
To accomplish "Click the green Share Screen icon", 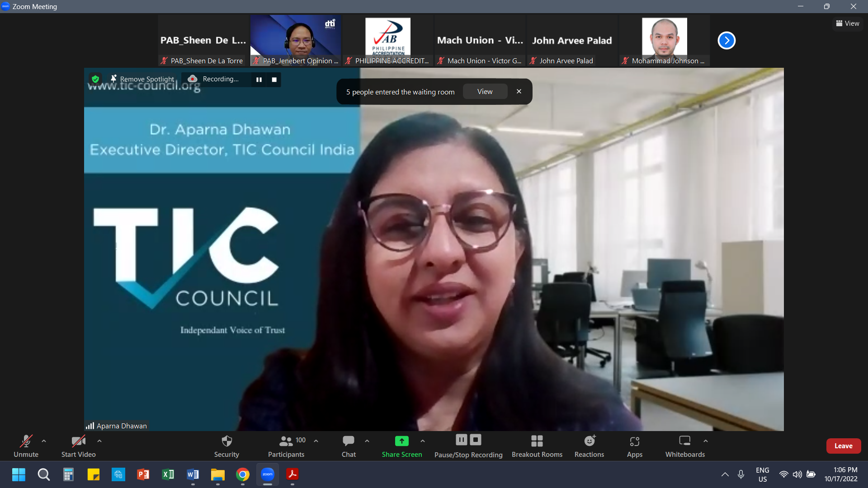I will [x=401, y=441].
